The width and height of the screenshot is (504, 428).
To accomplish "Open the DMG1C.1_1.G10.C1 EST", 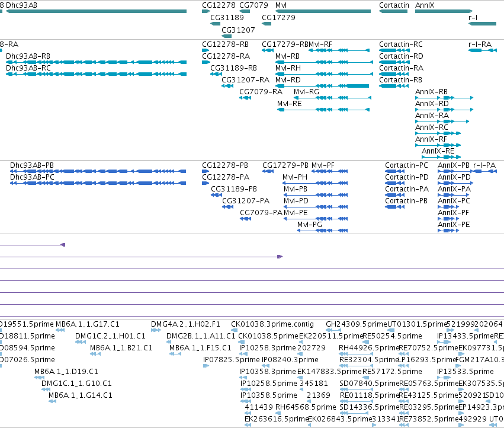I will point(46,389).
